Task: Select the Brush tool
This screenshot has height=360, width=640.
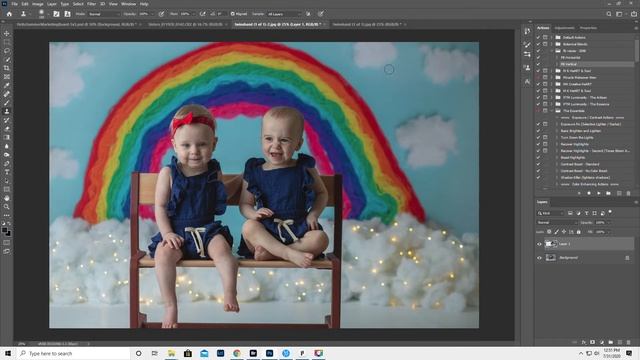Action: click(7, 102)
